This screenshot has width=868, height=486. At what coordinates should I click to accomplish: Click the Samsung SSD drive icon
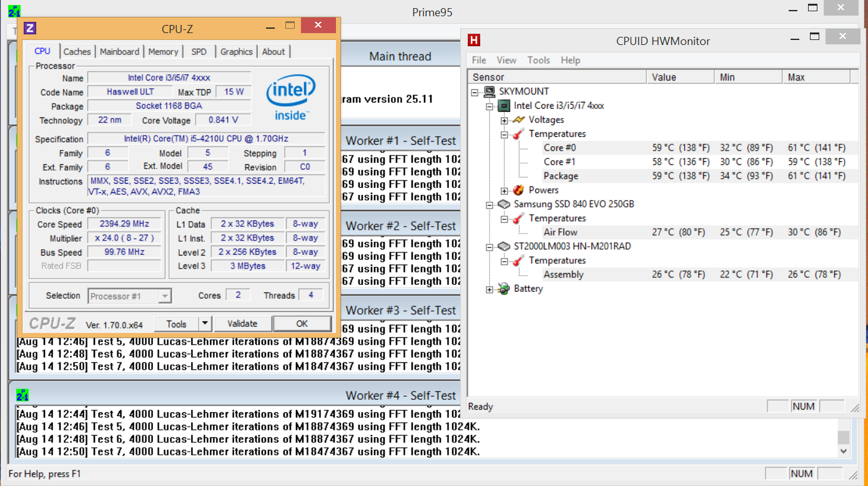504,204
